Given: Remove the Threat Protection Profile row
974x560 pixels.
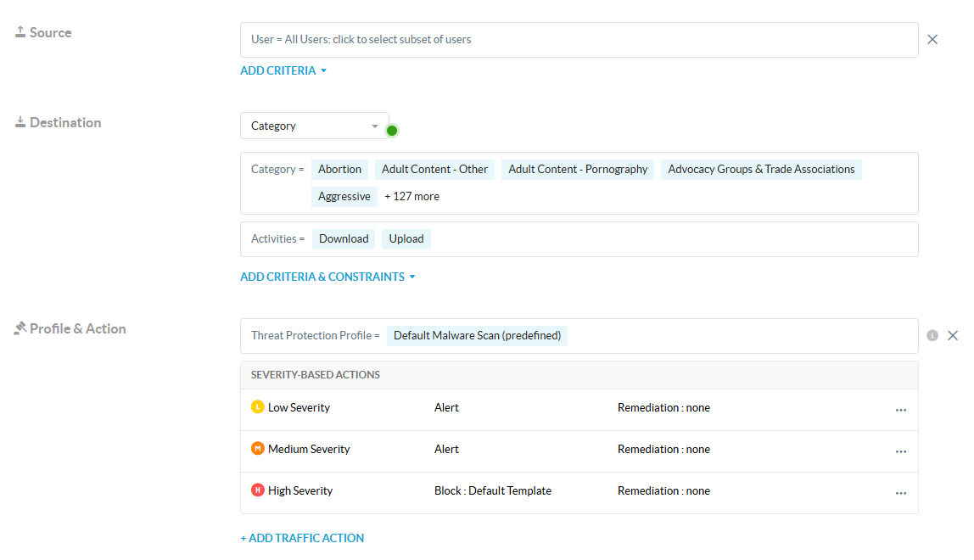Looking at the screenshot, I should [953, 336].
